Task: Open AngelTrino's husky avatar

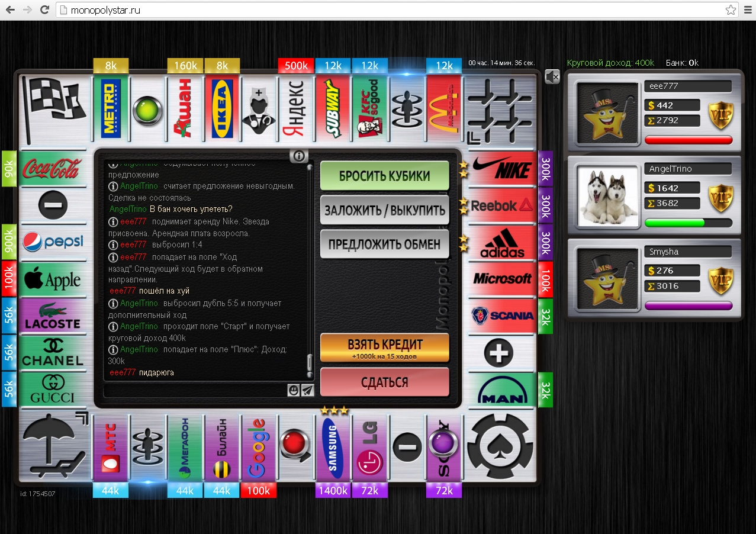Action: pyautogui.click(x=608, y=196)
